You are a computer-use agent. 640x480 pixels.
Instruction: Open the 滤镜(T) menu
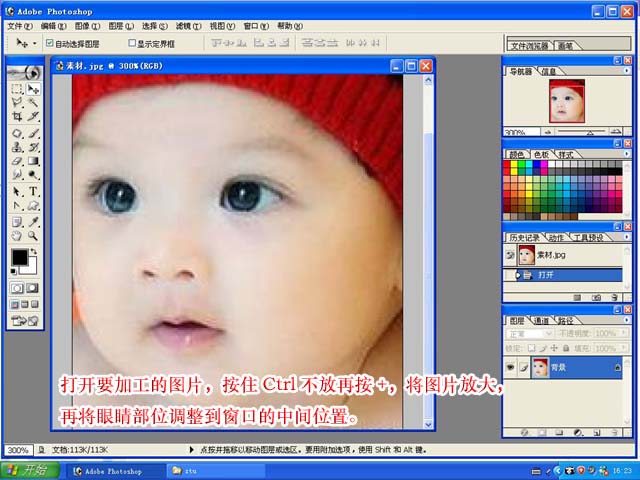click(189, 26)
